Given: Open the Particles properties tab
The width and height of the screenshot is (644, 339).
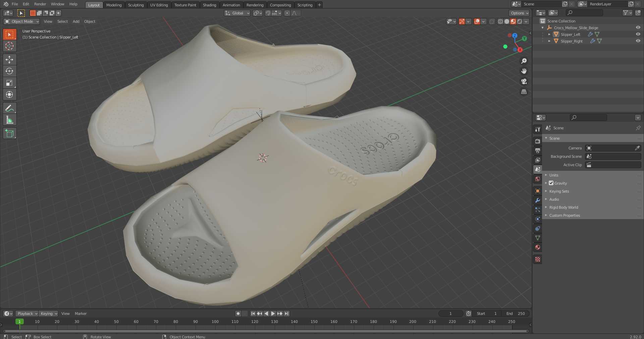Looking at the screenshot, I should click(538, 209).
